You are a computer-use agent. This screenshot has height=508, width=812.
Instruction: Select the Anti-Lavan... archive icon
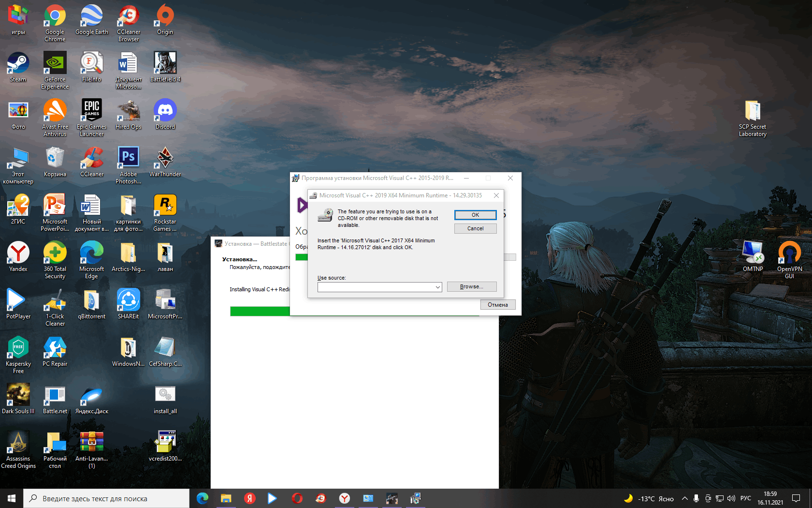pyautogui.click(x=92, y=449)
